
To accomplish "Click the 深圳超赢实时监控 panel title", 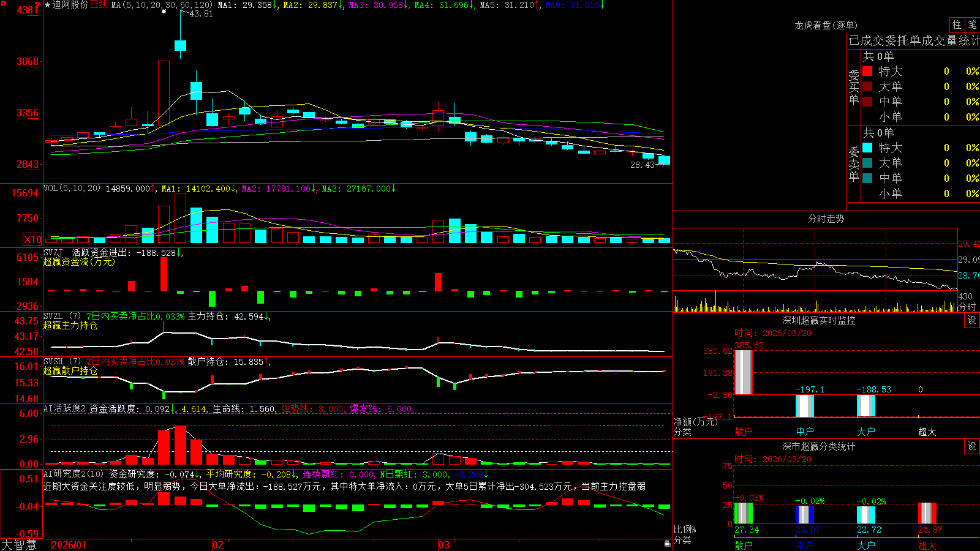I will (x=819, y=320).
